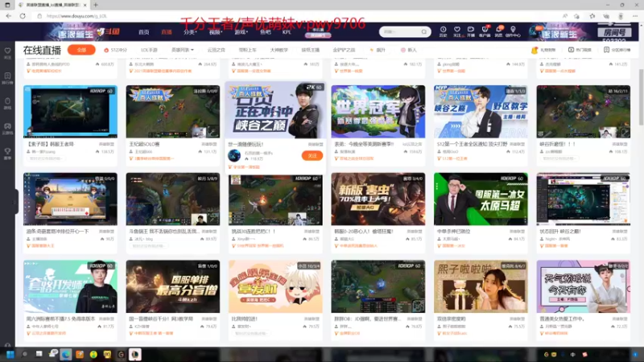Image resolution: width=644 pixels, height=362 pixels.
Task: Expand the 英雄列表 dropdown
Action: pyautogui.click(x=183, y=50)
